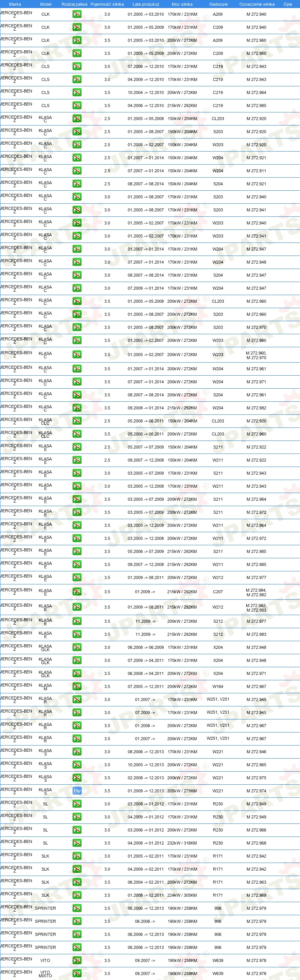
Task: Click the fuel icon in the 'M 272.960, M 272.970' row
Action: (77, 355)
